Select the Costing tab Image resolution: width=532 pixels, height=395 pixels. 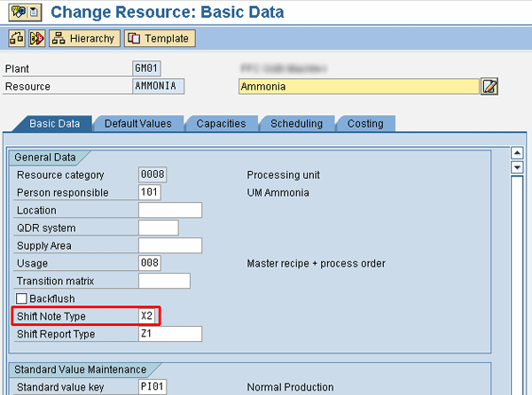(x=365, y=124)
